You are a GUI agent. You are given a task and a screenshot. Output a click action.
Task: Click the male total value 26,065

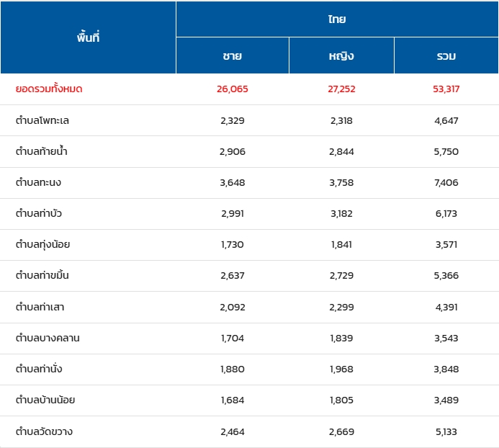[x=233, y=89]
